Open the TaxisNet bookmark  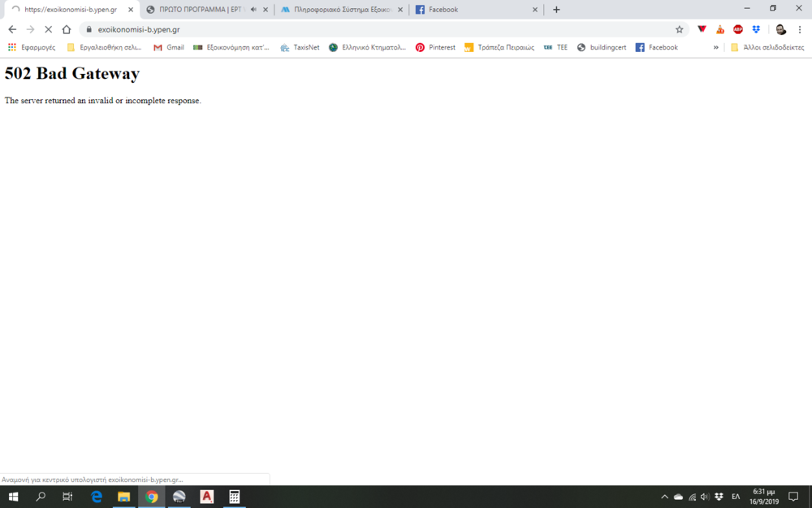point(300,47)
